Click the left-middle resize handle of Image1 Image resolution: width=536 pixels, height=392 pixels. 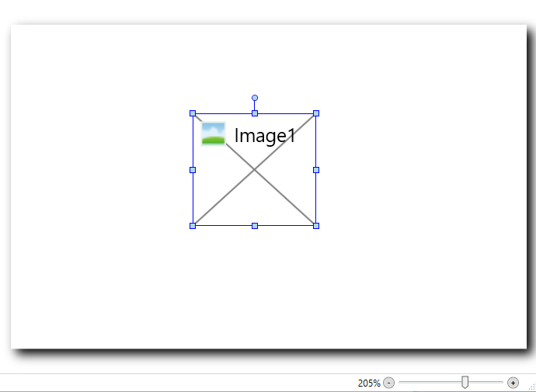pyautogui.click(x=193, y=170)
